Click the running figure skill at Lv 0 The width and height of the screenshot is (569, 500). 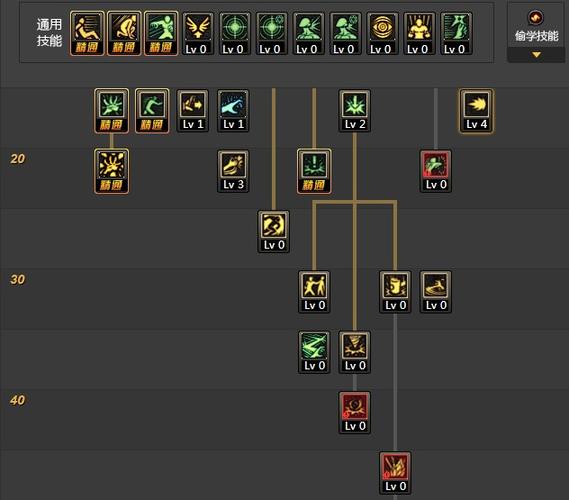pos(274,231)
